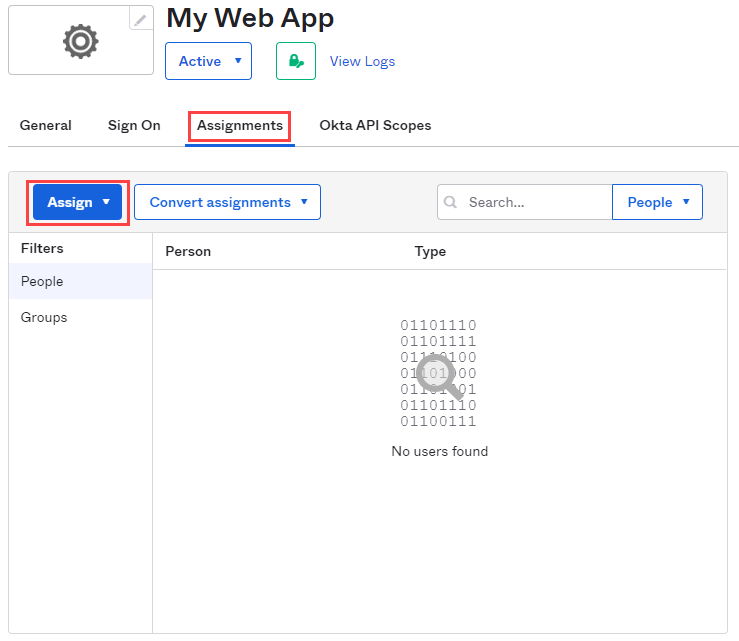Select the Assignments tab
The height and width of the screenshot is (641, 739).
(240, 126)
